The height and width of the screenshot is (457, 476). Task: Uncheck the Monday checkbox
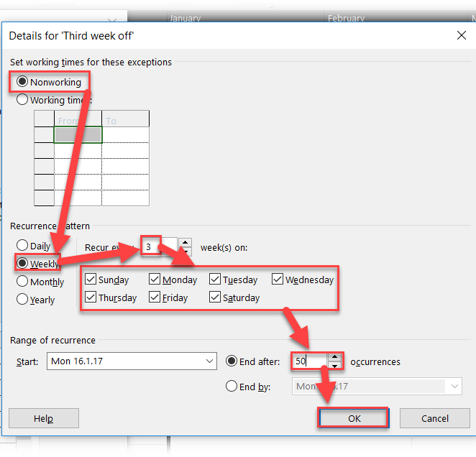click(155, 280)
